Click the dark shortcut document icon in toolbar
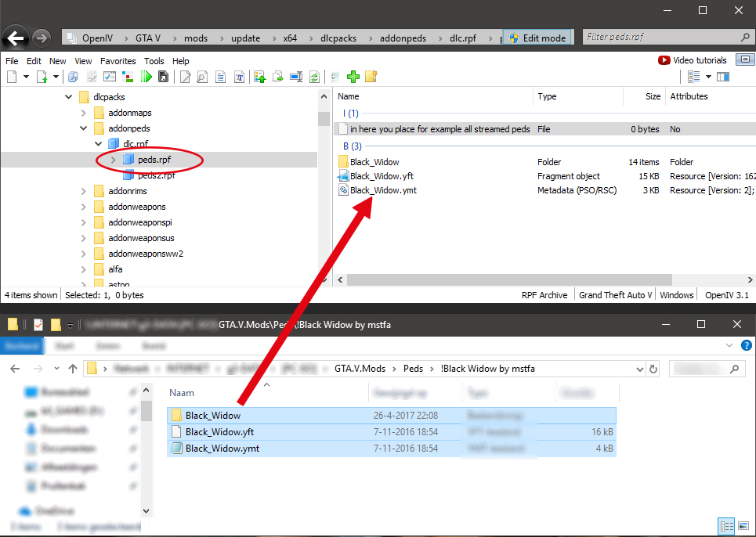 pyautogui.click(x=164, y=77)
